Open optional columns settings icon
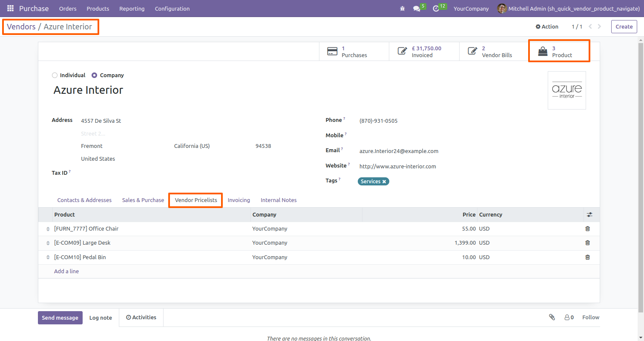644x341 pixels. (589, 215)
